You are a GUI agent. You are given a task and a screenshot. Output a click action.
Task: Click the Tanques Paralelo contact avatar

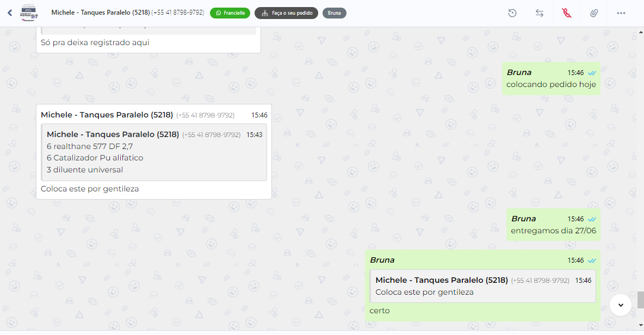pos(29,13)
